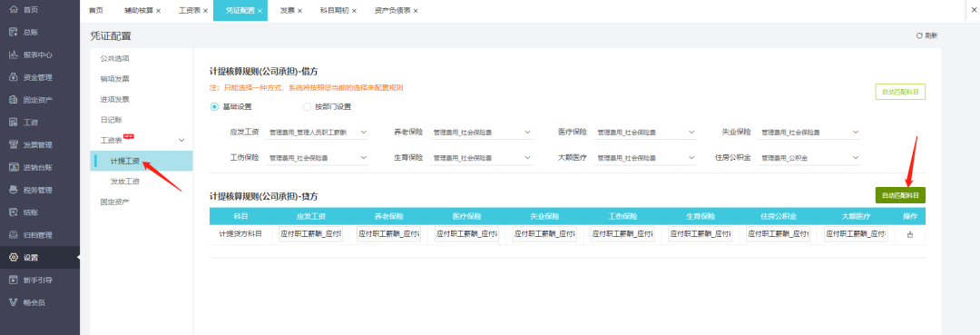This screenshot has height=335, width=980.
Task: Click the outlined 自动匹配科目 button in 借方 section
Action: (x=900, y=92)
